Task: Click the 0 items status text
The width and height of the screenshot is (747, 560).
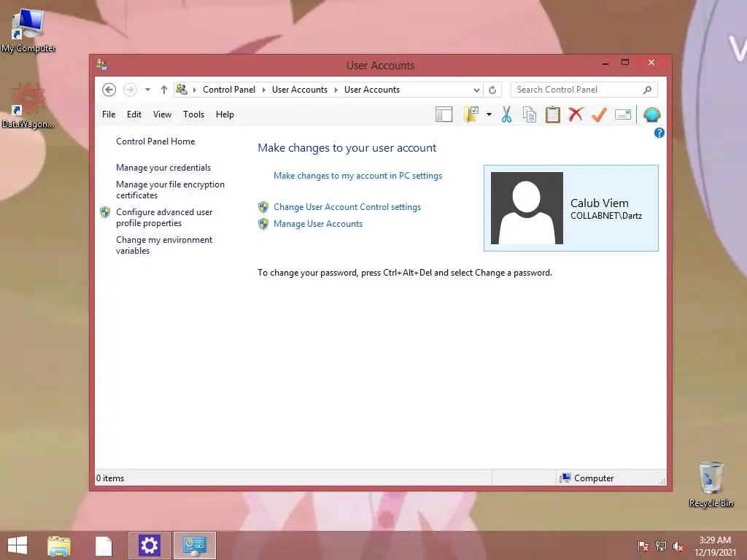Action: (x=110, y=478)
